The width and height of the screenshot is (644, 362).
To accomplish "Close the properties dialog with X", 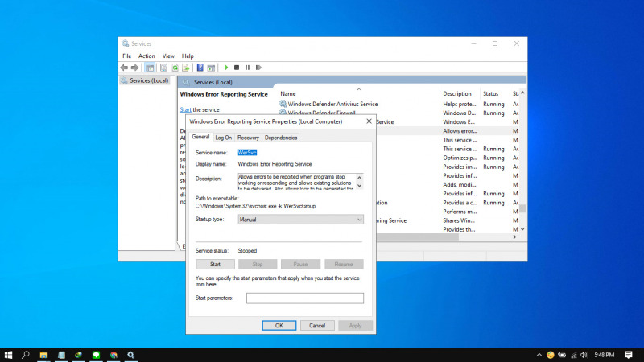I will pos(369,121).
